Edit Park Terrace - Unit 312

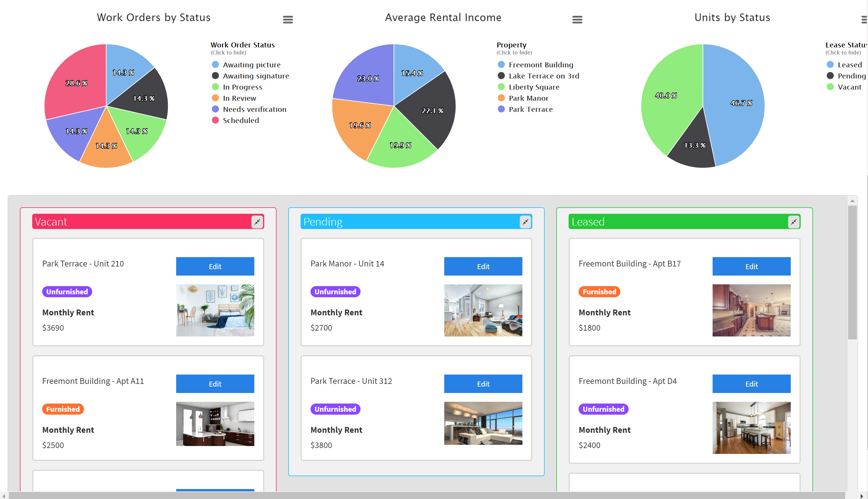pos(483,384)
